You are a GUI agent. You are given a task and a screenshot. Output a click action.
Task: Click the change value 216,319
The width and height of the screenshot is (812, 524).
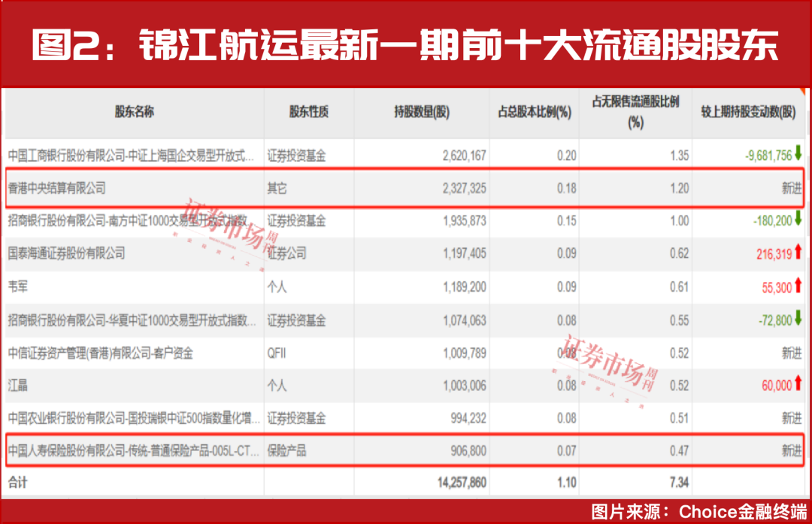(774, 253)
